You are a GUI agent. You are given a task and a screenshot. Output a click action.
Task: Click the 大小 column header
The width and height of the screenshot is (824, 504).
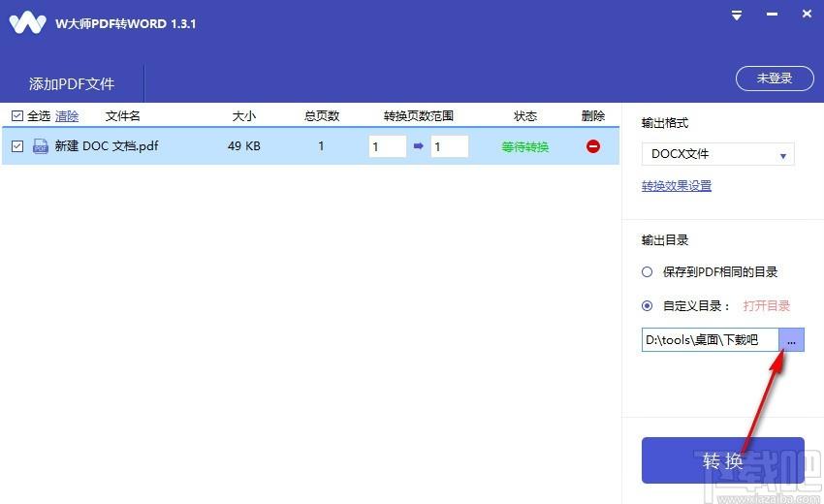[x=244, y=115]
